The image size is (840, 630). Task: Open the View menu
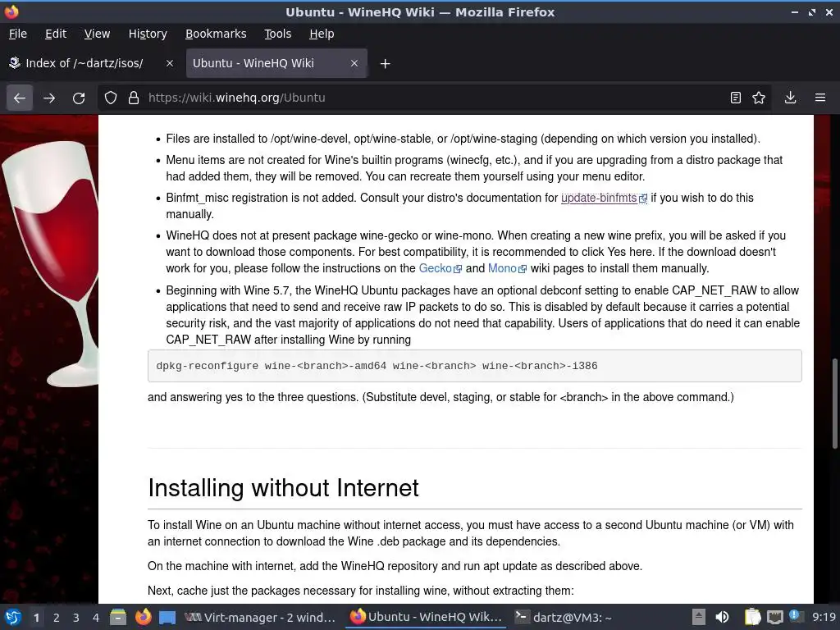point(97,34)
